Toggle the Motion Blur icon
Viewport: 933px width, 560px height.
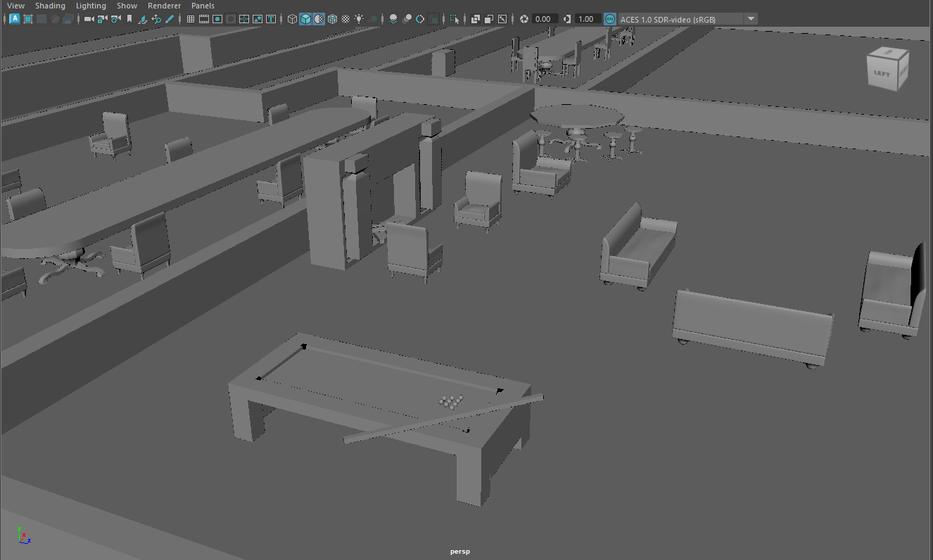pyautogui.click(x=407, y=19)
